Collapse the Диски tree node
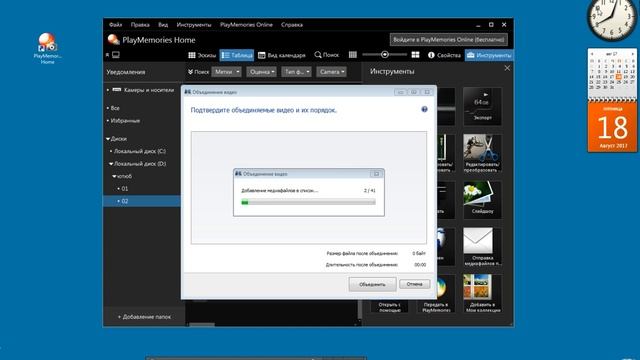 pyautogui.click(x=108, y=139)
